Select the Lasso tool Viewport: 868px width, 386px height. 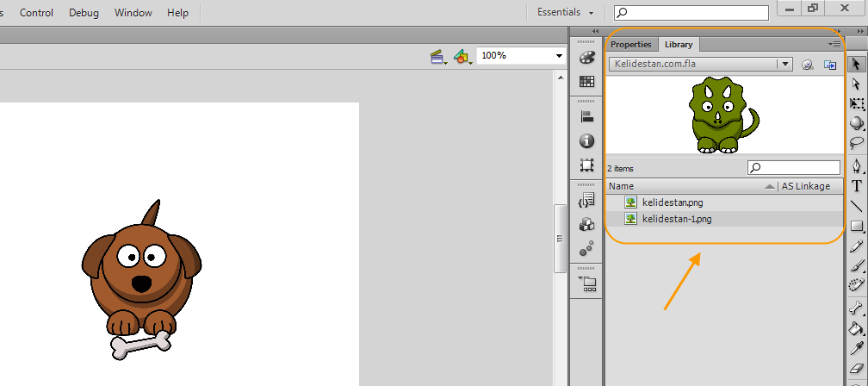(x=856, y=142)
